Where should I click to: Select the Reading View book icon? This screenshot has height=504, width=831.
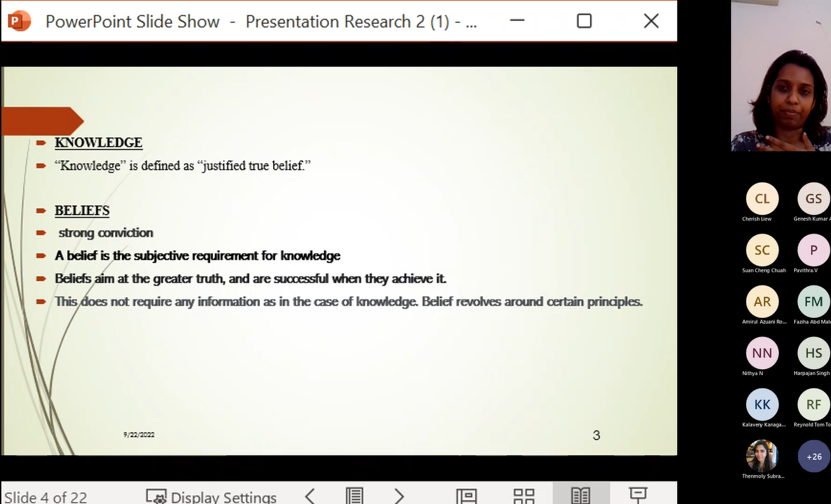(580, 495)
